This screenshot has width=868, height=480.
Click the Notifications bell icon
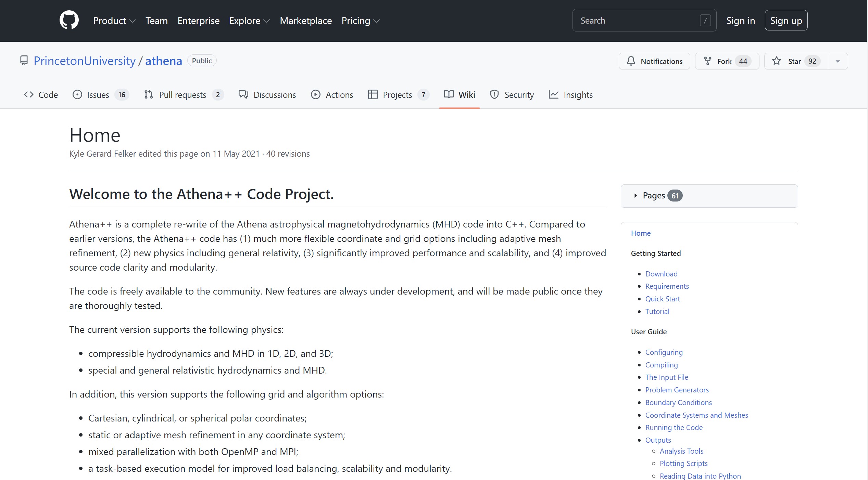pyautogui.click(x=631, y=61)
